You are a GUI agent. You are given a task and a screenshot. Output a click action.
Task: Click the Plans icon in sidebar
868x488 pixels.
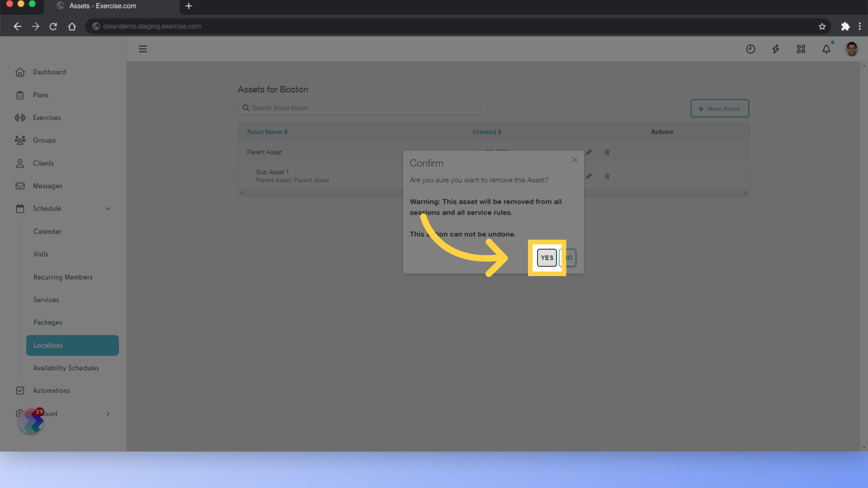[x=20, y=95]
